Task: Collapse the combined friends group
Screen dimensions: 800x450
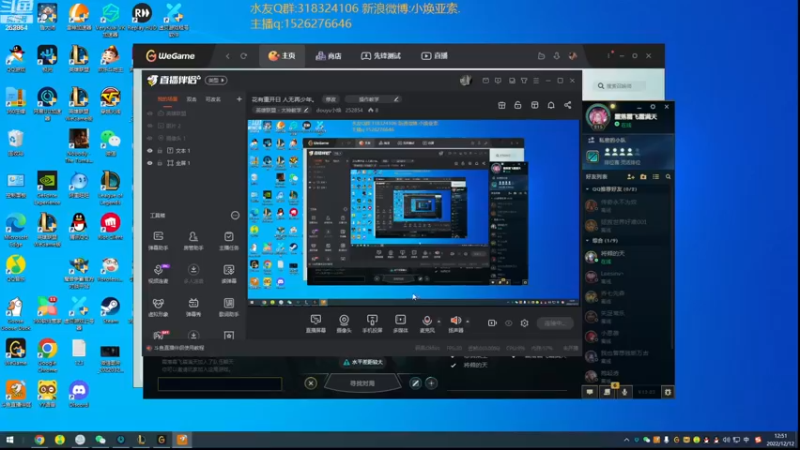Action: tap(587, 240)
